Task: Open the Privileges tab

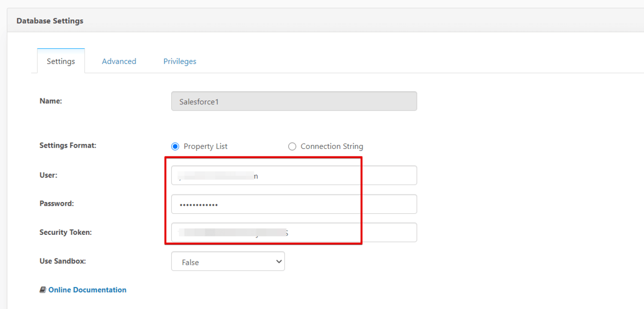Action: pos(180,61)
